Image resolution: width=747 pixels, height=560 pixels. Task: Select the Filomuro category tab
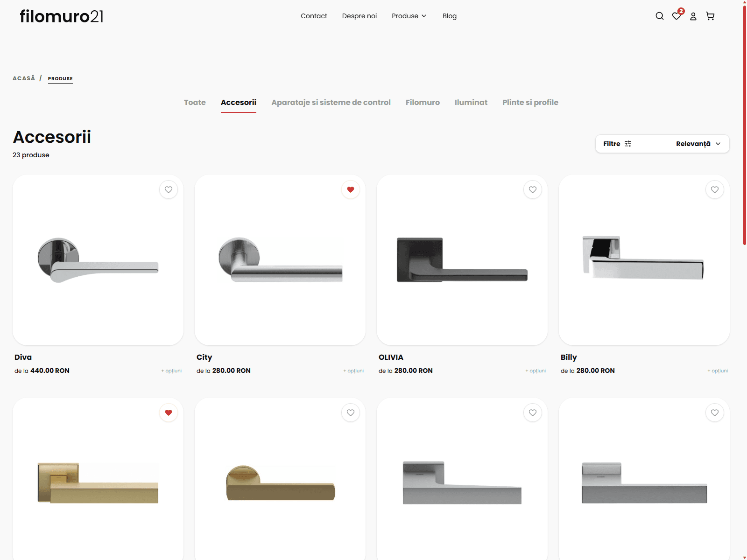[x=423, y=102]
